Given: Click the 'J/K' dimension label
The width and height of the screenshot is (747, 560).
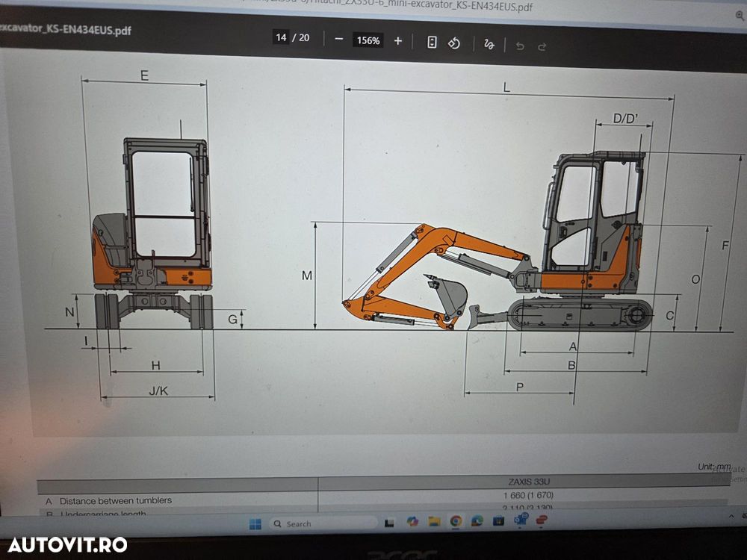Looking at the screenshot, I should [x=158, y=391].
